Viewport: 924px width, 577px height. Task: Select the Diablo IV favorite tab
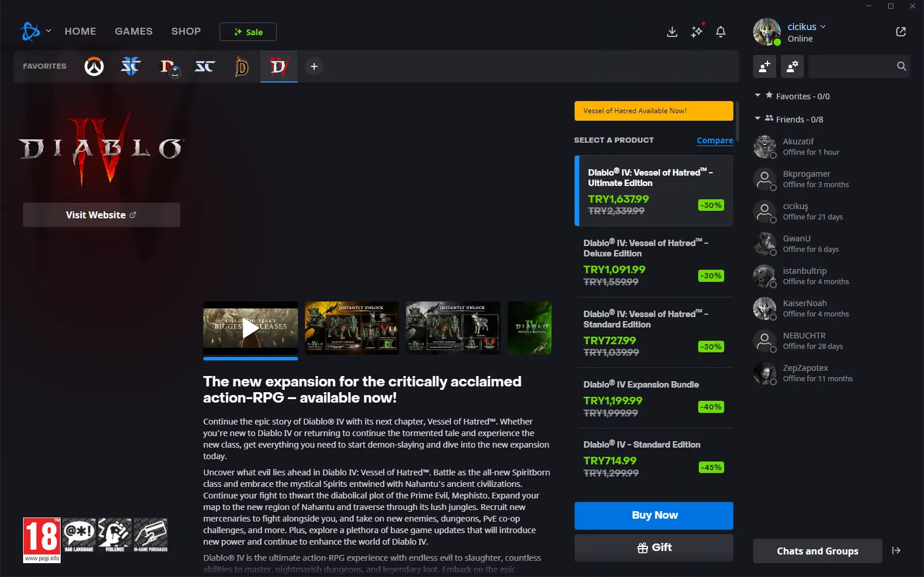[x=279, y=66]
